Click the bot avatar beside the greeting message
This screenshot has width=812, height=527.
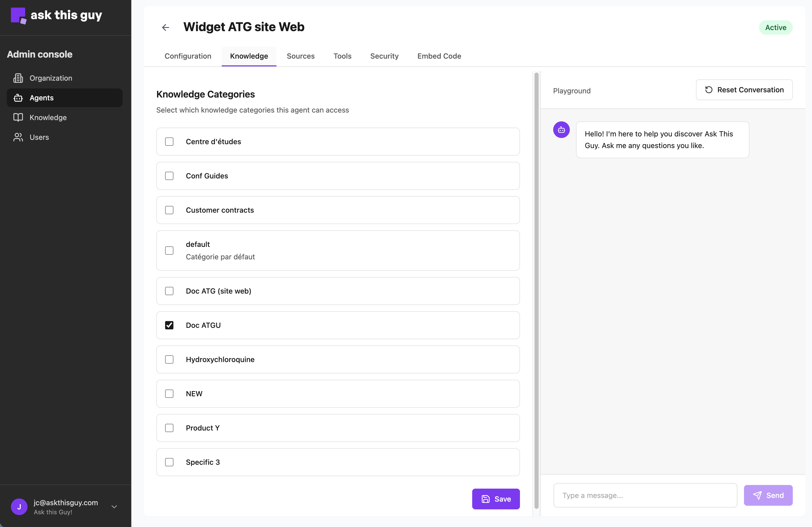[561, 129]
